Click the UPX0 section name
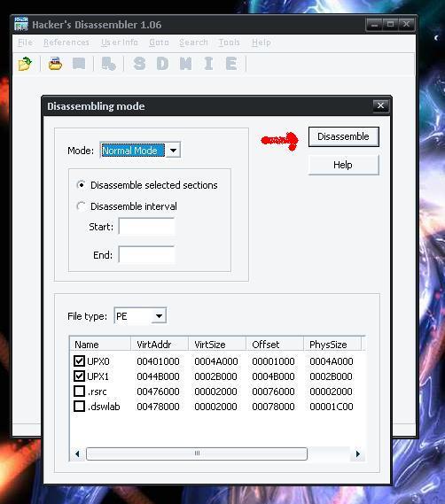 (x=98, y=361)
